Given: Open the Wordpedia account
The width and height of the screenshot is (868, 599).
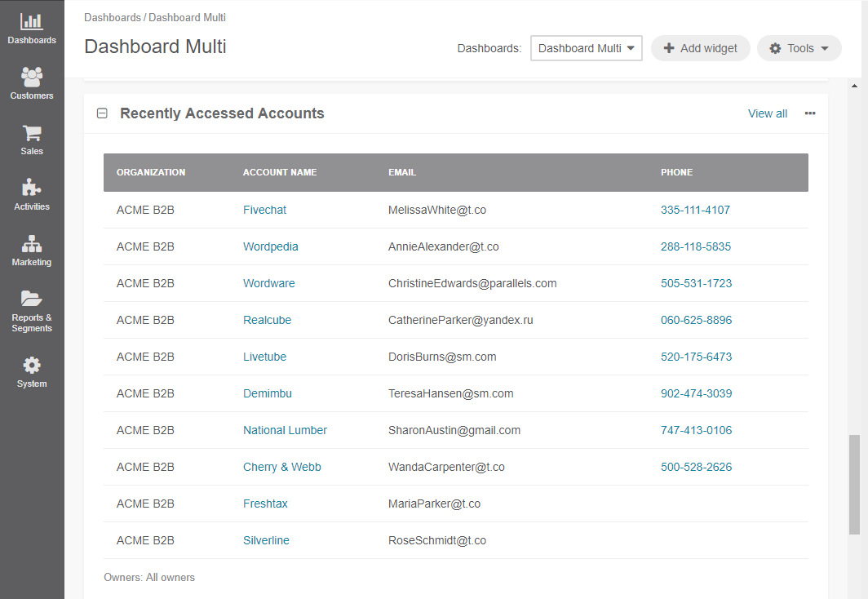Looking at the screenshot, I should (x=270, y=246).
